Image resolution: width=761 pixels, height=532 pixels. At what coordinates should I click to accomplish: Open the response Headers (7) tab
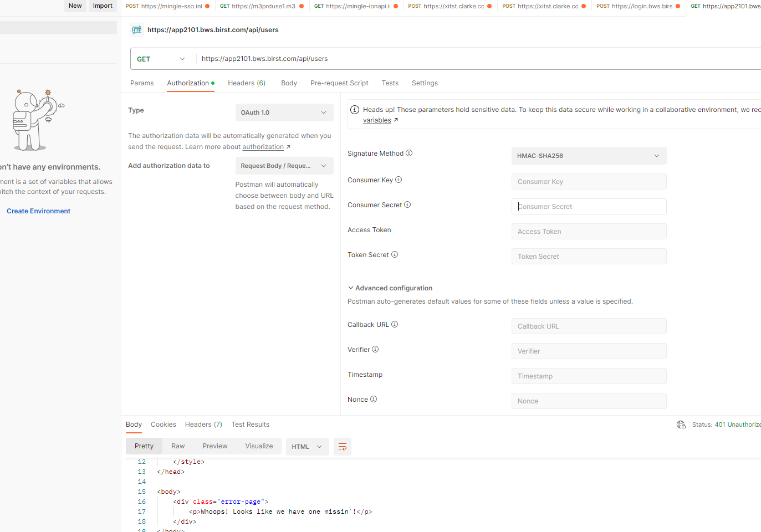[203, 424]
